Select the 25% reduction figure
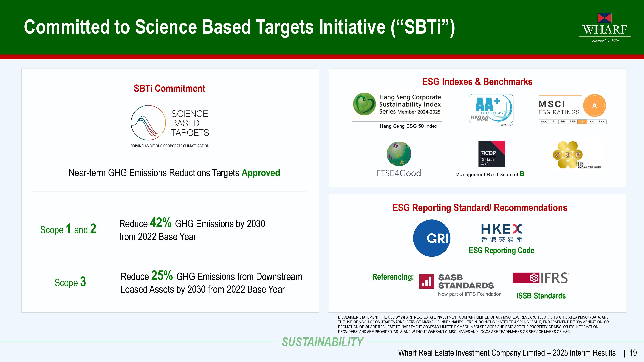 162,276
